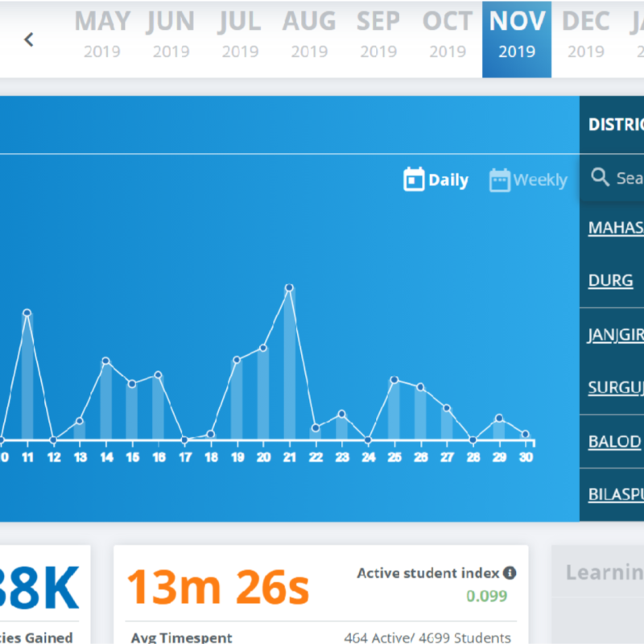Select the AUG 2019 month tab
The width and height of the screenshot is (644, 644).
(309, 35)
